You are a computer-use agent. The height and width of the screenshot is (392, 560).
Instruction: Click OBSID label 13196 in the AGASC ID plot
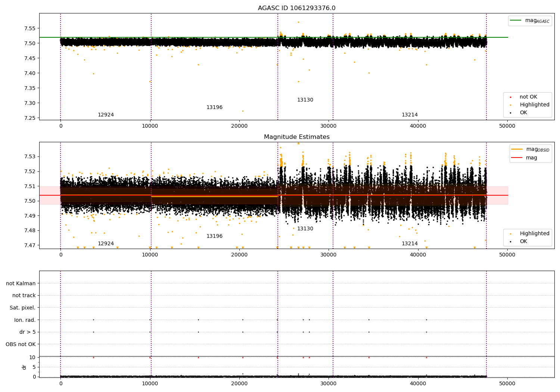click(214, 108)
